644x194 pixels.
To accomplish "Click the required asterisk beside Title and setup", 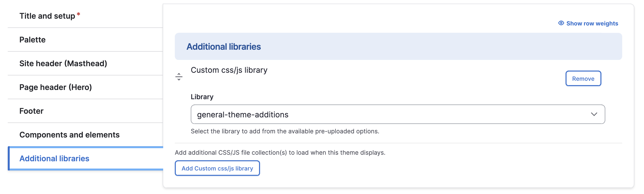I will click(x=78, y=14).
